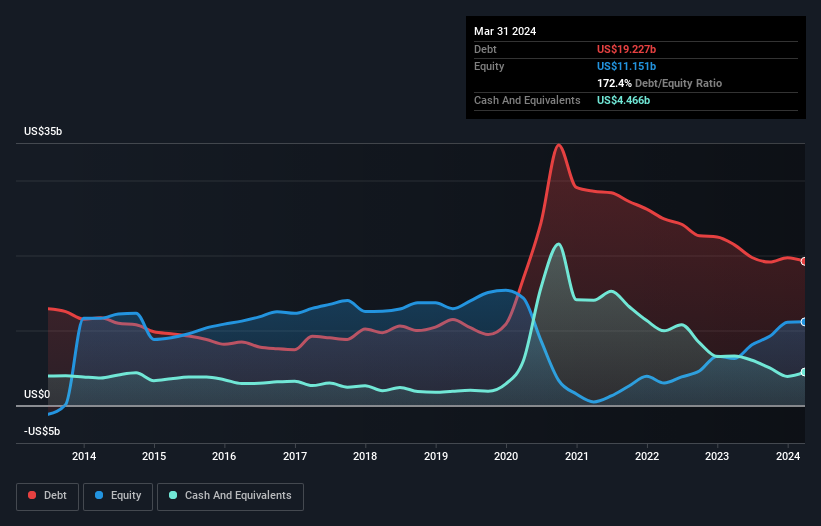Click the Mar 31 2024 tooltip date header

pos(505,31)
